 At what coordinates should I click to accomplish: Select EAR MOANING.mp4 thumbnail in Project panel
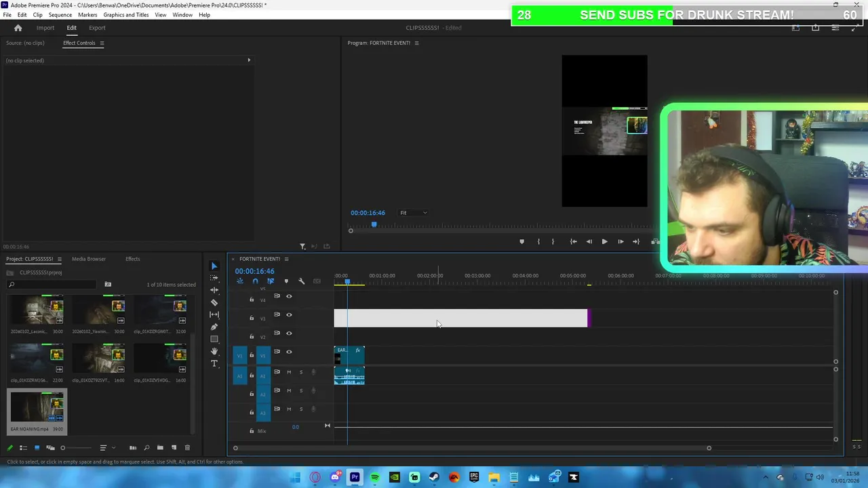pyautogui.click(x=37, y=408)
